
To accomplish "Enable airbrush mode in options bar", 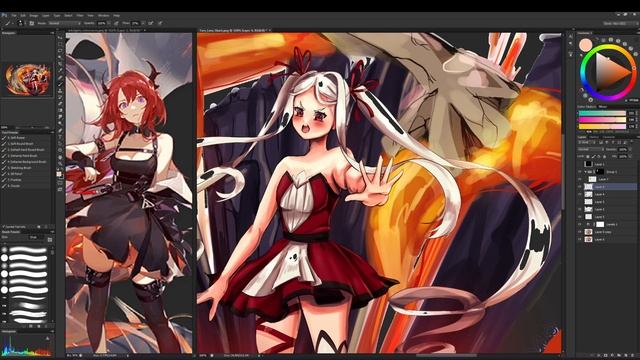I will point(151,23).
